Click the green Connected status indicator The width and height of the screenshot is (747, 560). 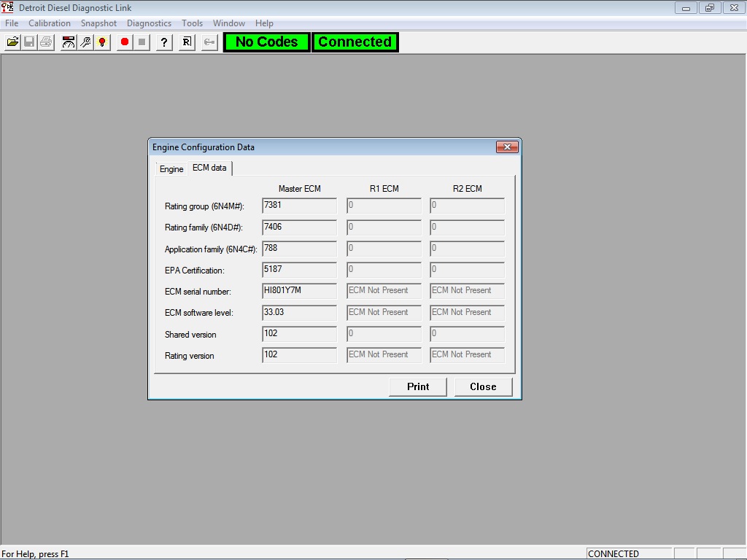point(355,42)
